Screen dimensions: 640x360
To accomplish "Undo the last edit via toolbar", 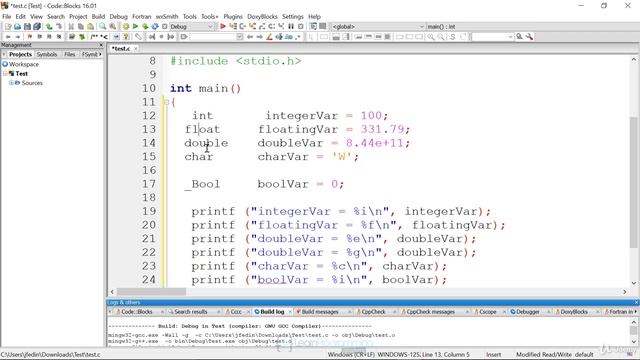I will [49, 27].
